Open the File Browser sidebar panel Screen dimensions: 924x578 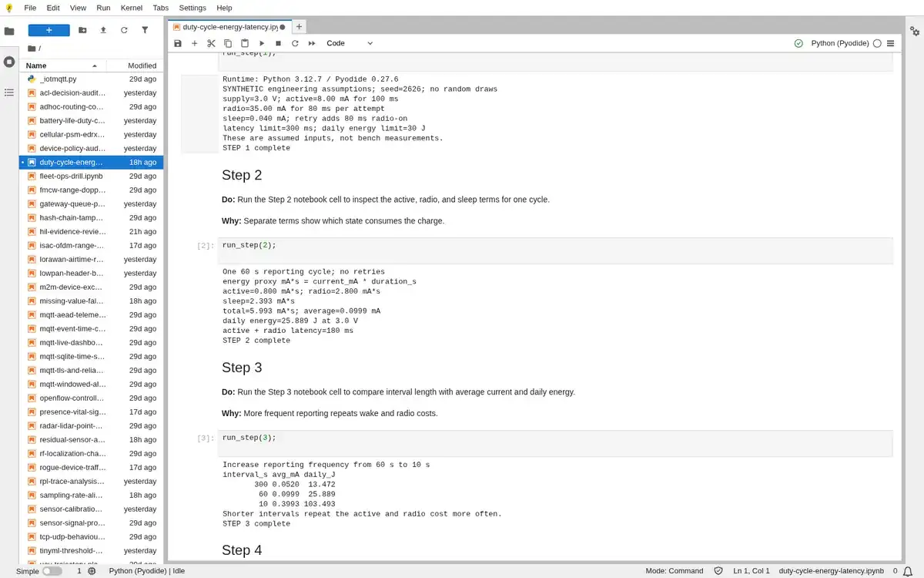click(9, 32)
